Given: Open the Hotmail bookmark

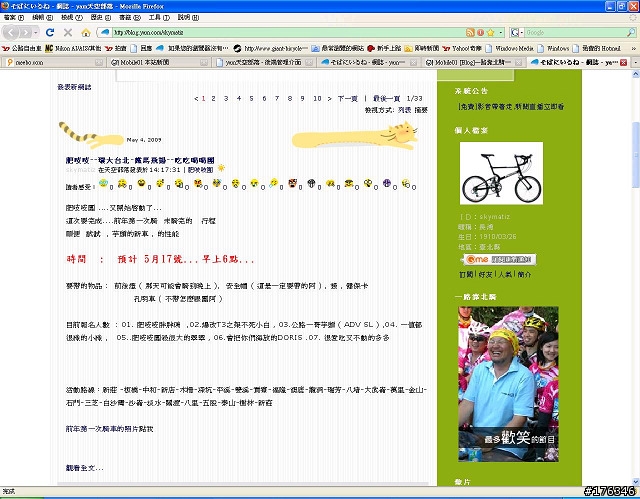Looking at the screenshot, I should tap(596, 48).
